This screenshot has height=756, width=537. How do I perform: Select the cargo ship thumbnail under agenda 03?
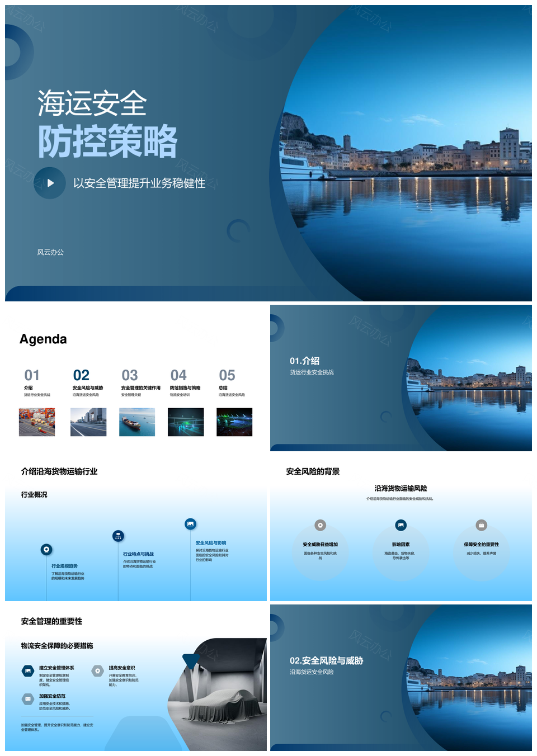pos(137,422)
